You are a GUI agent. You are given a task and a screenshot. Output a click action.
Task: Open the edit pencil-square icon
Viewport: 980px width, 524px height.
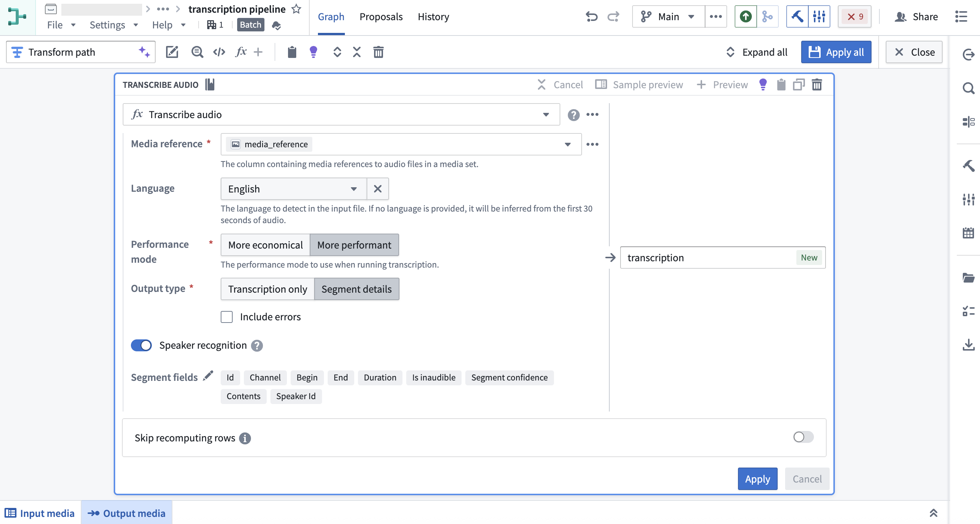172,52
